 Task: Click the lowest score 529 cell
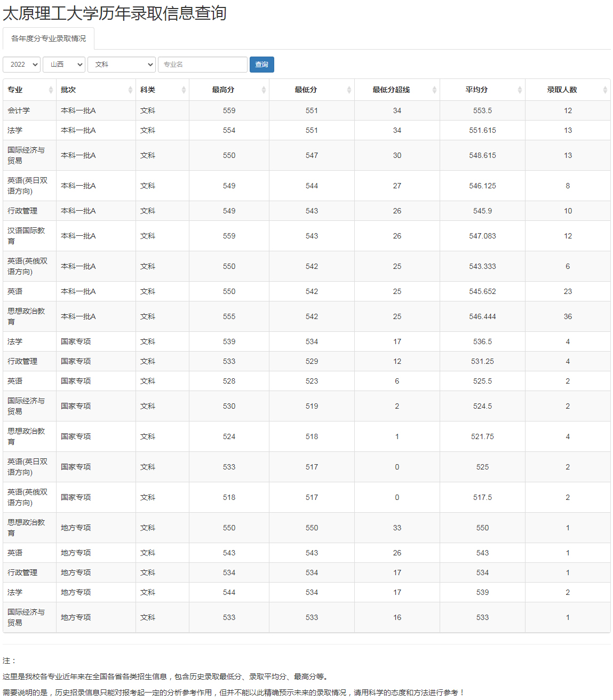(312, 361)
